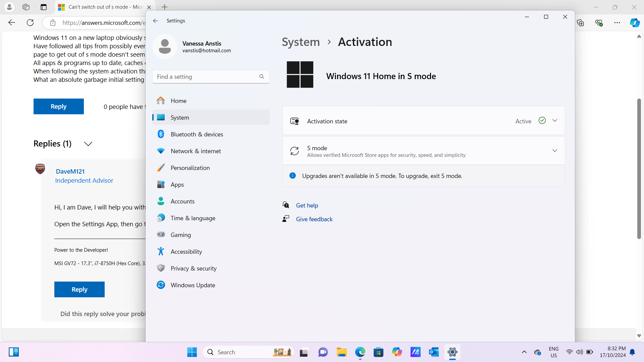Open DaveM121 profile link
The height and width of the screenshot is (362, 644).
tap(70, 171)
